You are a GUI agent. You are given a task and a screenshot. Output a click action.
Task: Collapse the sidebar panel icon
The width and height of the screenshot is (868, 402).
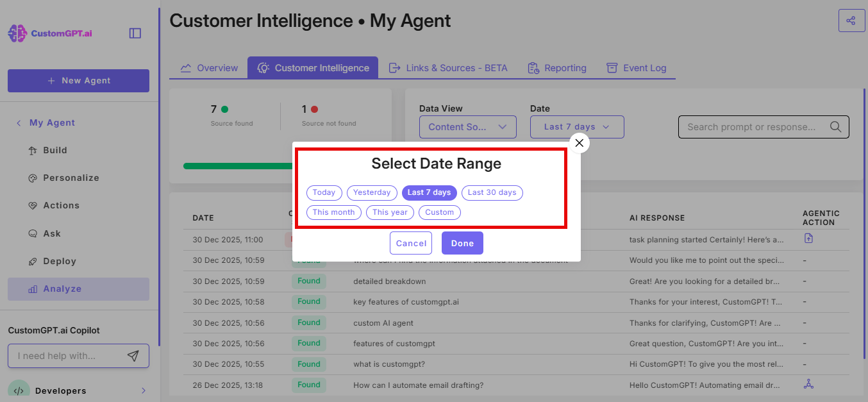135,33
